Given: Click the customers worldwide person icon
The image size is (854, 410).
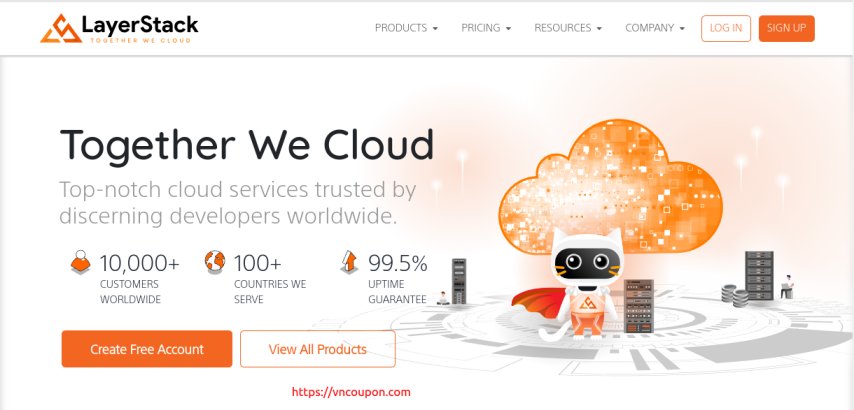Looking at the screenshot, I should pyautogui.click(x=81, y=262).
